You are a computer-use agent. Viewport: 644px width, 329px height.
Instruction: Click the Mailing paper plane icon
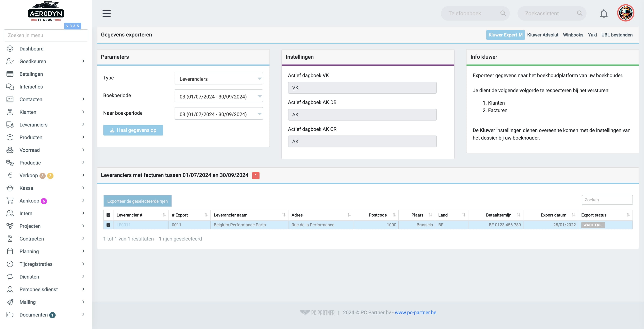pyautogui.click(x=10, y=302)
